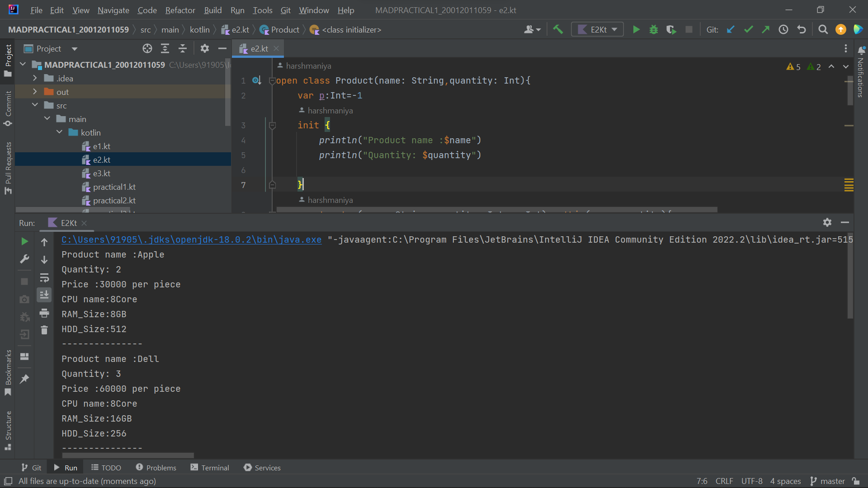The image size is (868, 488).
Task: Open the Project view dropdown arrow
Action: click(x=75, y=49)
